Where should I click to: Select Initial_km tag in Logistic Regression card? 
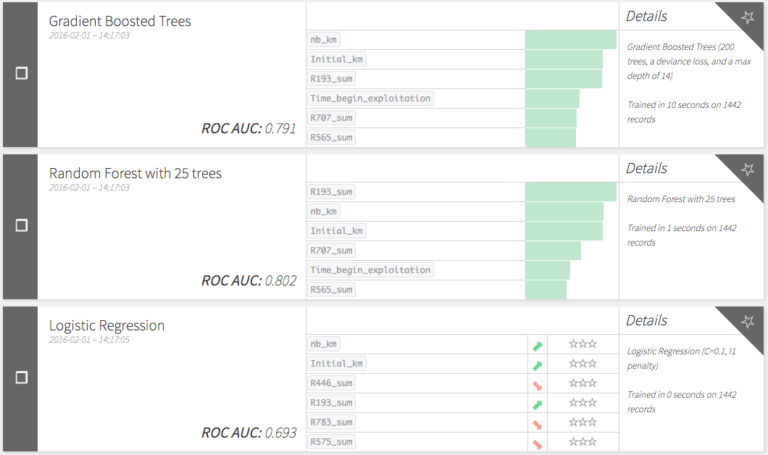pos(337,363)
